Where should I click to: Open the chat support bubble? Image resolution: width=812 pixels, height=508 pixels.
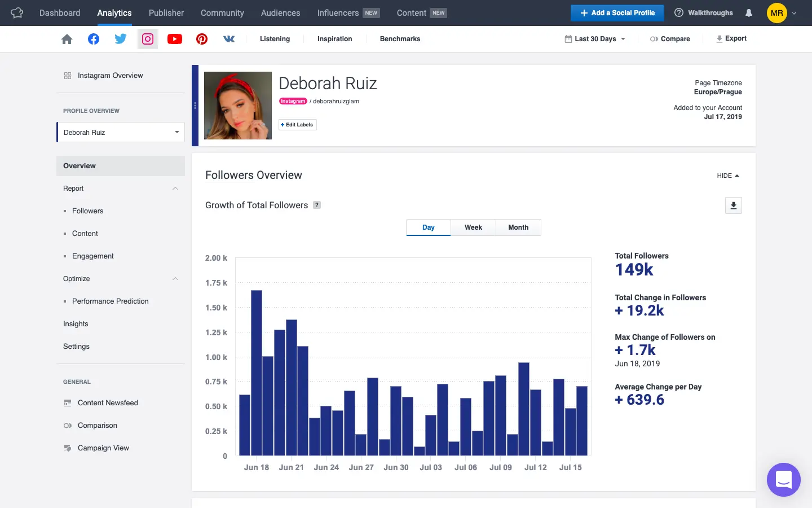[x=783, y=480]
